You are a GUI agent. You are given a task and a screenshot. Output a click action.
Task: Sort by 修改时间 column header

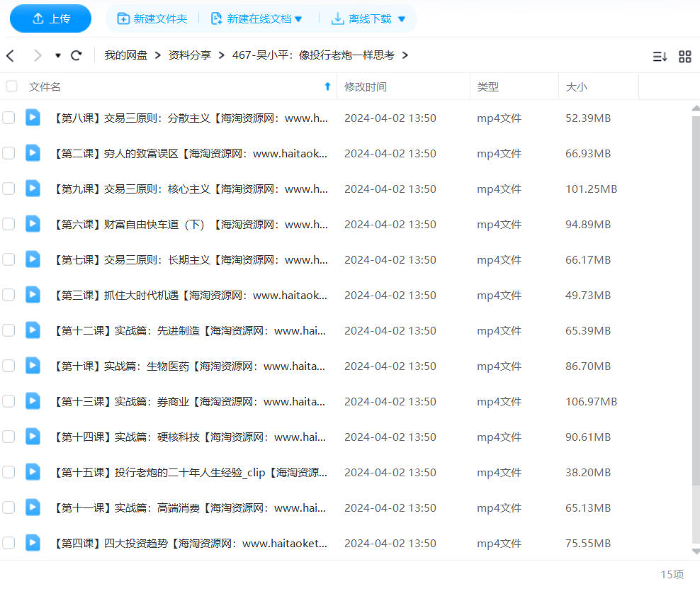(365, 86)
